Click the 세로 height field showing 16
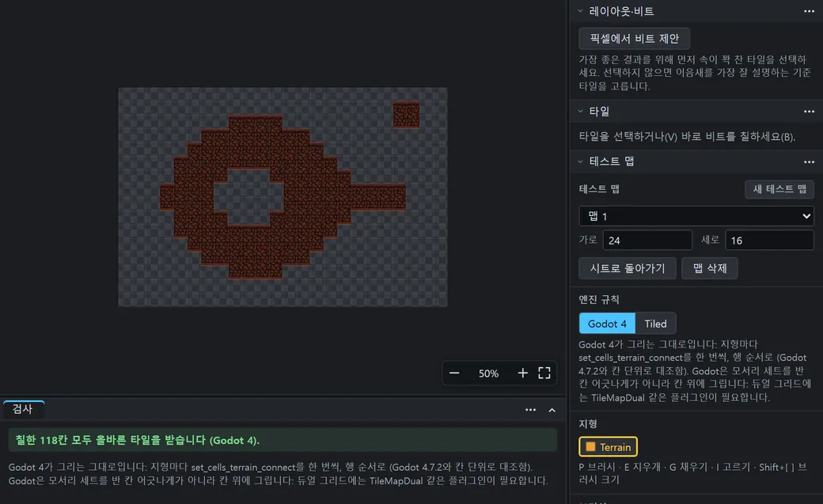823x504 pixels. pos(769,241)
